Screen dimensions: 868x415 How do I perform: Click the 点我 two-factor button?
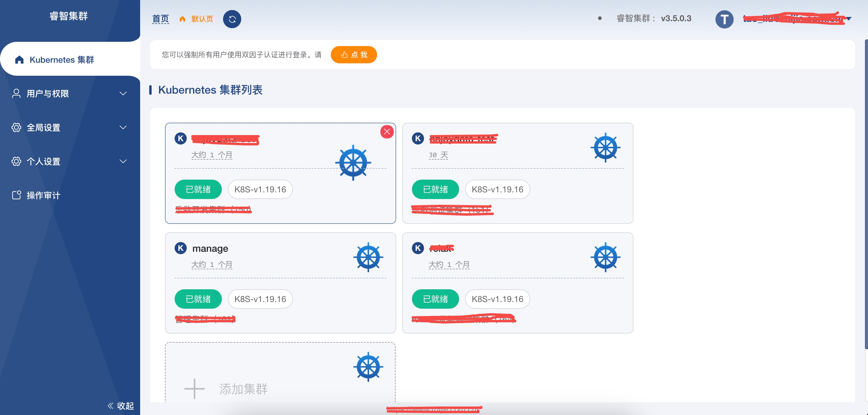(354, 55)
